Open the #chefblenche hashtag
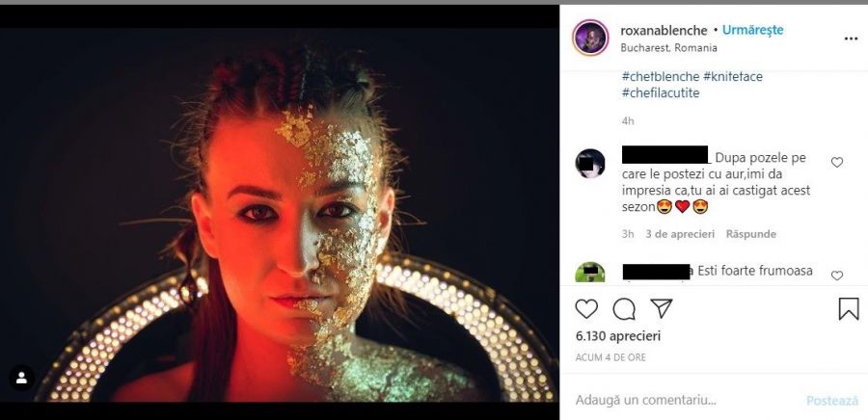 (x=660, y=76)
